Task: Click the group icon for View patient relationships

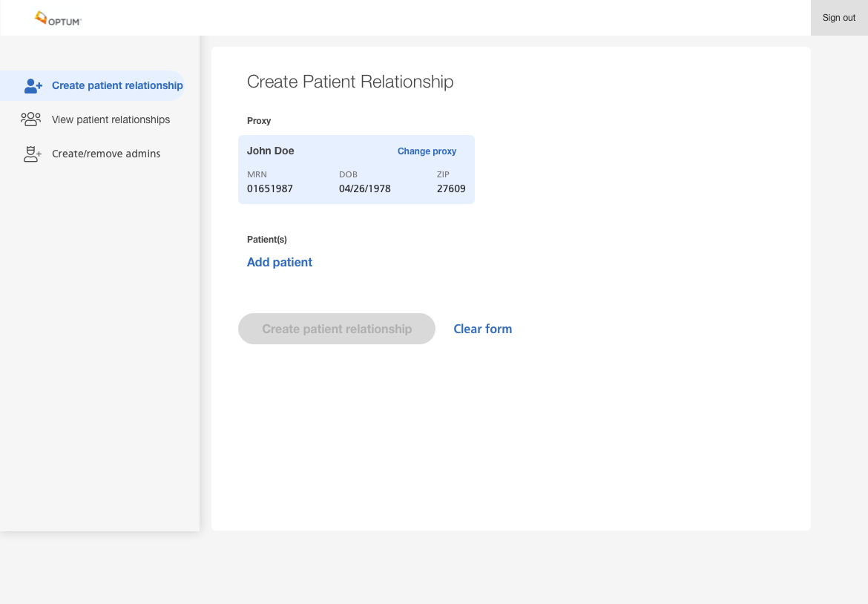Action: tap(31, 119)
